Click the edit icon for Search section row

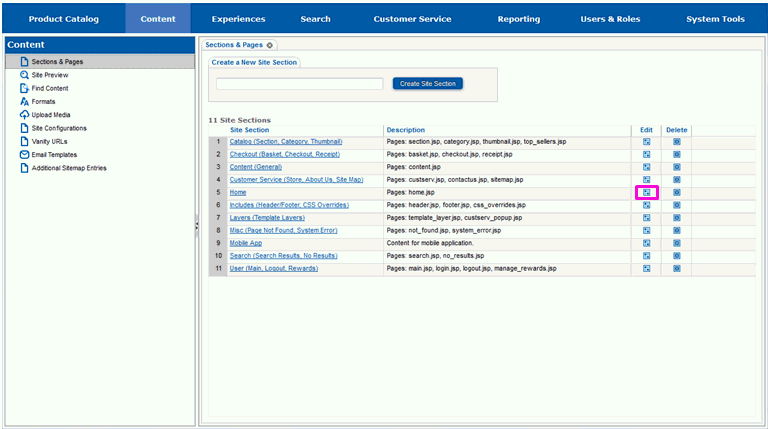(x=647, y=256)
